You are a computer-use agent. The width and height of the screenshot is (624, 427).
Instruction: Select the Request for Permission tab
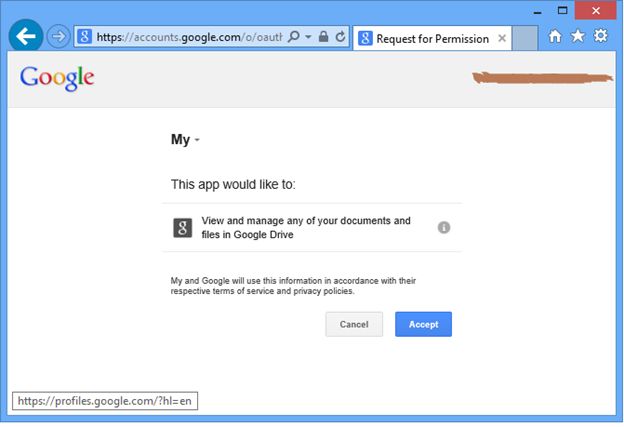[x=432, y=39]
